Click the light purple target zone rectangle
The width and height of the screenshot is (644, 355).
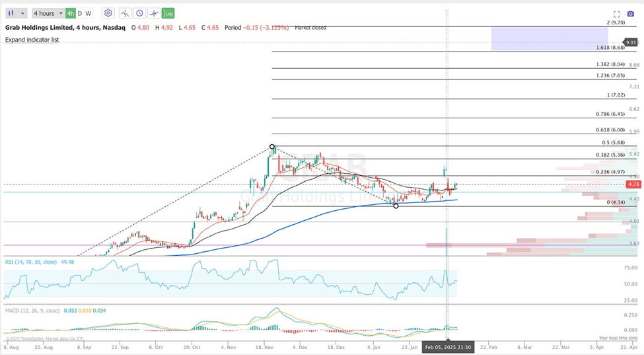(550, 38)
